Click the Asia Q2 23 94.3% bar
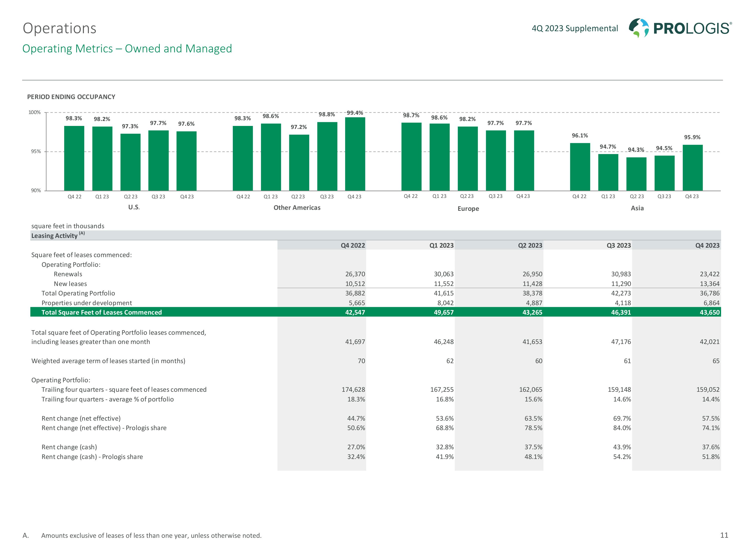Image resolution: width=747 pixels, height=560 pixels. (636, 174)
